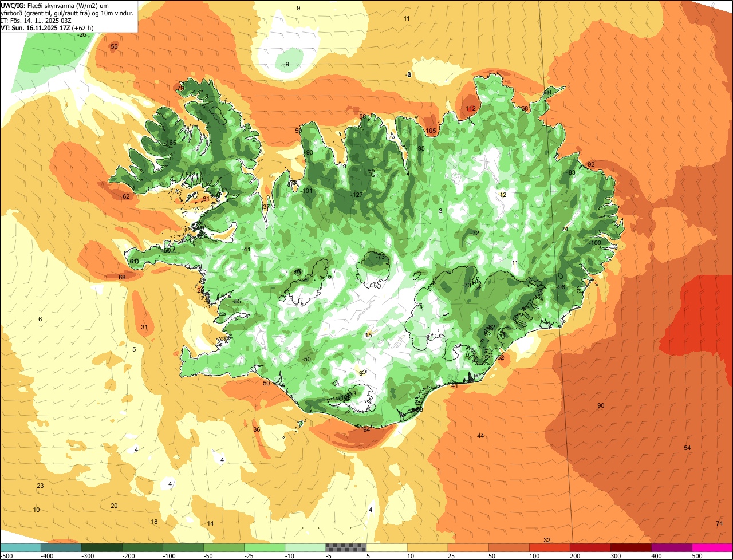Click the checkered -5 to 5 legend swatch

(345, 547)
